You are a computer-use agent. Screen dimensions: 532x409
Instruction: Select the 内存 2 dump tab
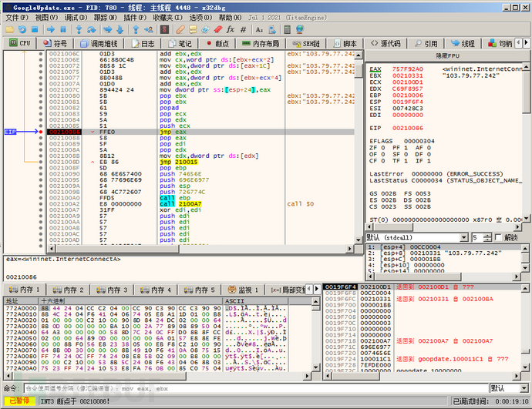coord(70,290)
